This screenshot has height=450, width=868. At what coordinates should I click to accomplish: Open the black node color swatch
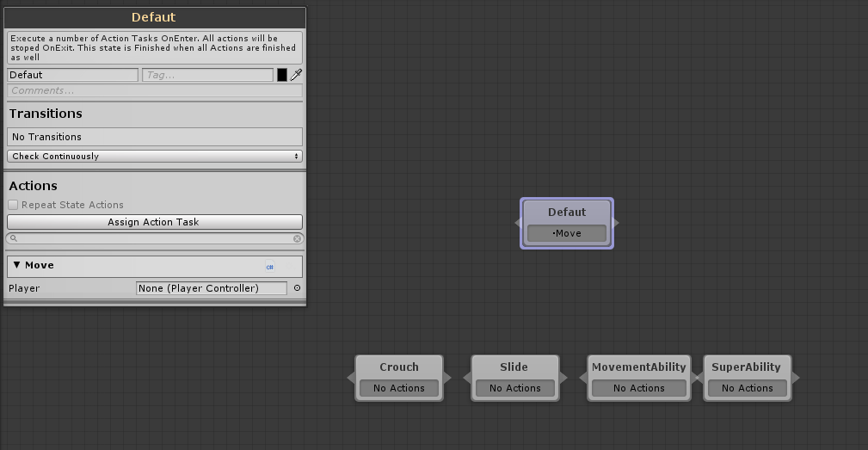282,75
